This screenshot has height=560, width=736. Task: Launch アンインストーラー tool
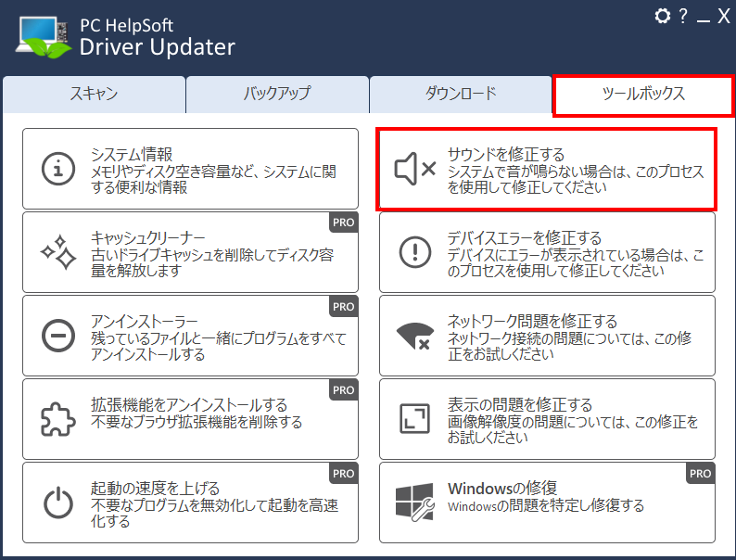coord(190,336)
